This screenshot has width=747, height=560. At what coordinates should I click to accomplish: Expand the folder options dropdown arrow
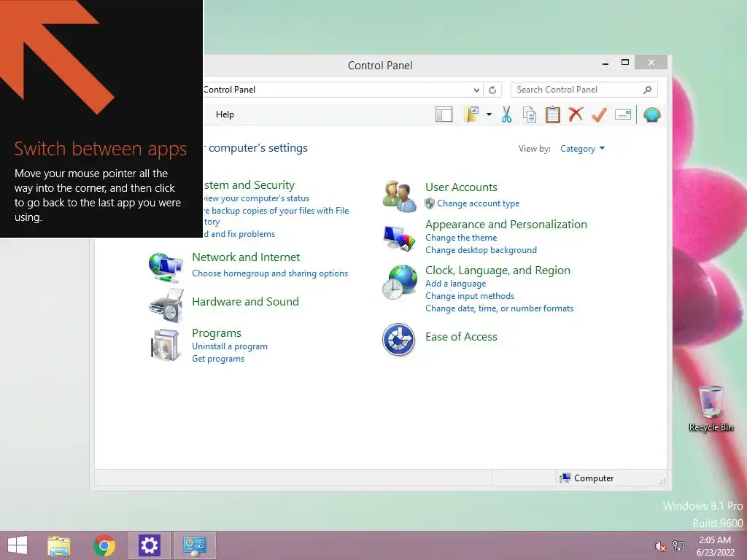[x=489, y=114]
